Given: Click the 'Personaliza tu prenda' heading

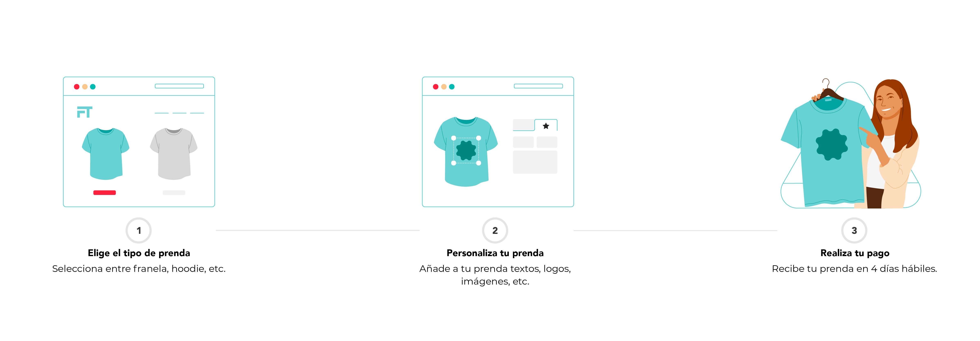Looking at the screenshot, I should [495, 253].
